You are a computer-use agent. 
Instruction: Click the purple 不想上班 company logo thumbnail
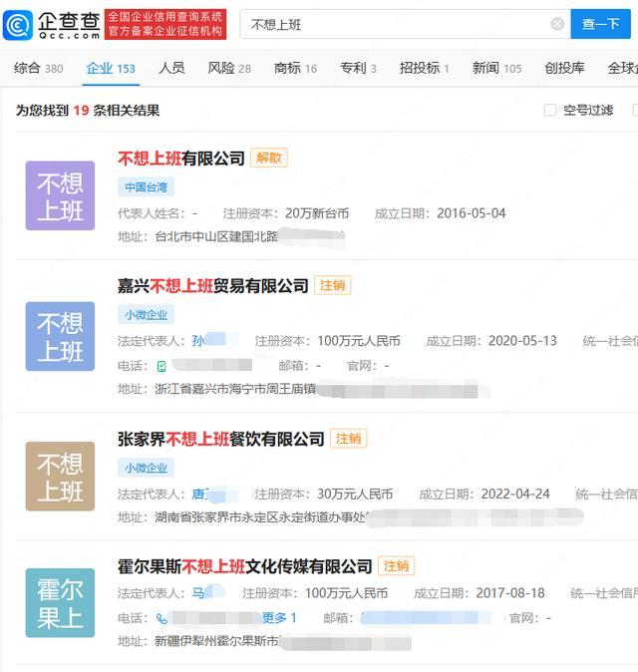[60, 195]
